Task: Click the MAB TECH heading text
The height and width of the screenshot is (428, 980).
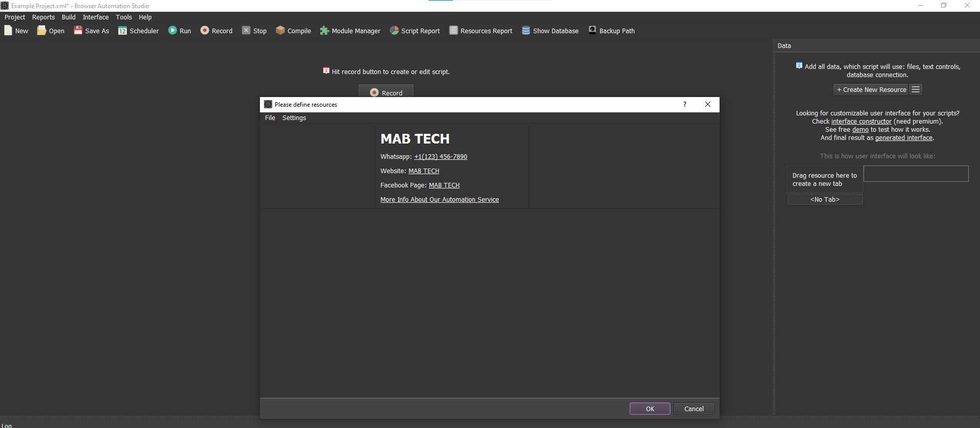Action: pos(415,139)
